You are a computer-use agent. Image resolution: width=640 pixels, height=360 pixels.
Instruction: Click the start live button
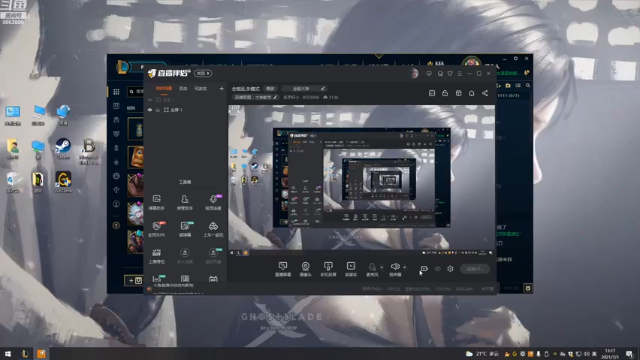475,269
